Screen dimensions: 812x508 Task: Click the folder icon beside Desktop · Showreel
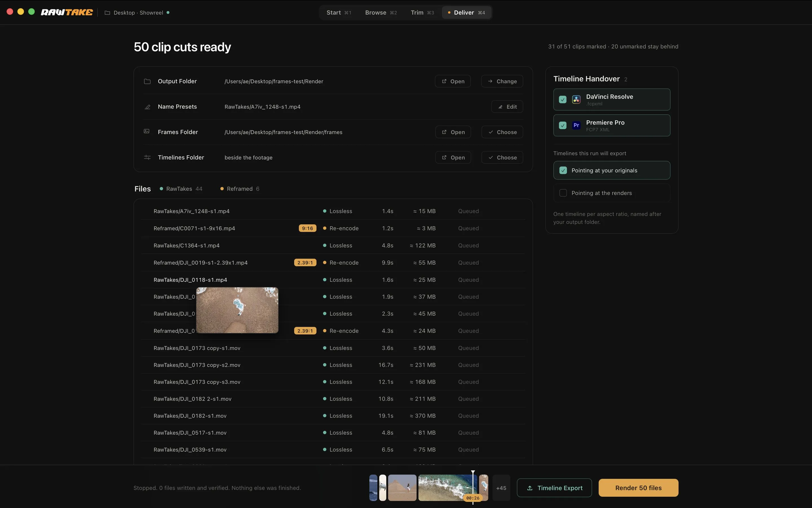pos(107,13)
